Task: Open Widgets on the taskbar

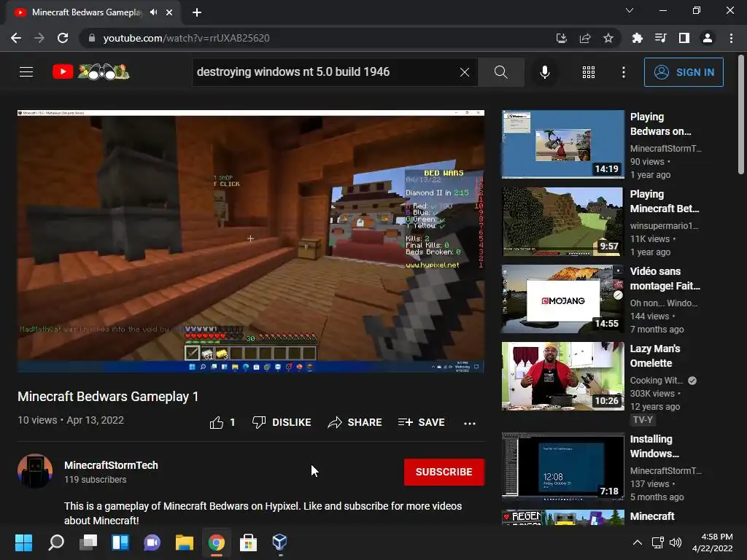Action: click(x=120, y=542)
